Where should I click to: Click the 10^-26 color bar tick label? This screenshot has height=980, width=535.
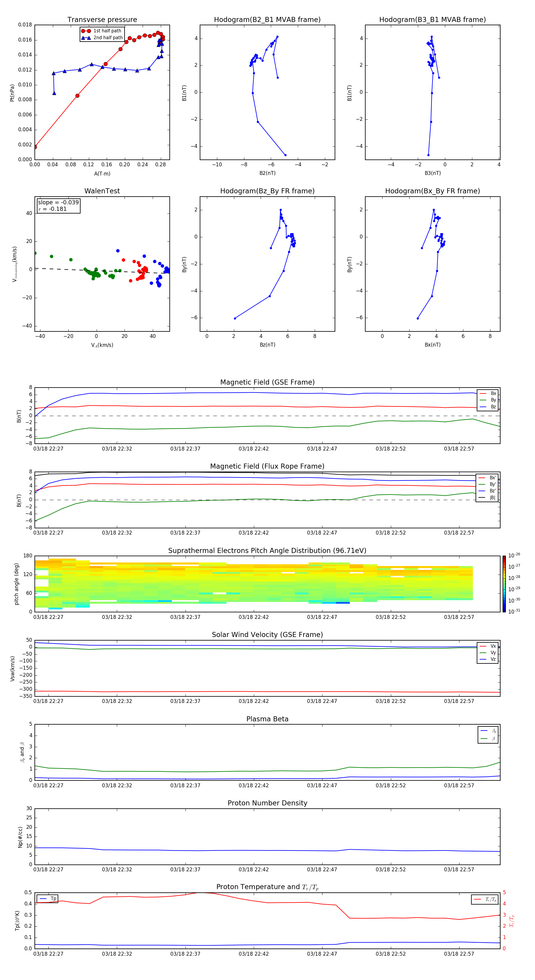click(514, 555)
